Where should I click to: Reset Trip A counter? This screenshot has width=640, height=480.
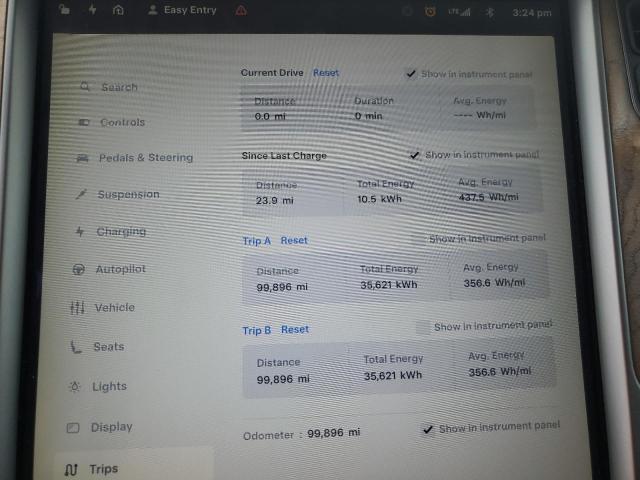pyautogui.click(x=294, y=240)
